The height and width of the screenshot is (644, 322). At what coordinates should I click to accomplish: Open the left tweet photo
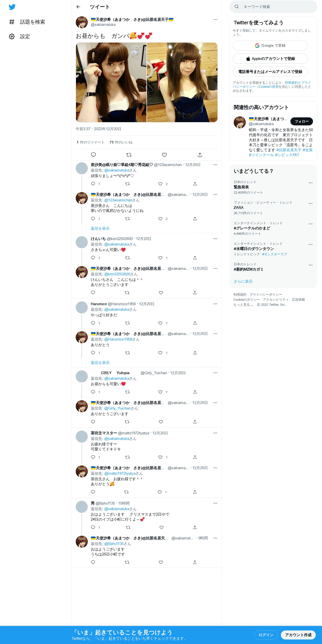click(x=111, y=82)
